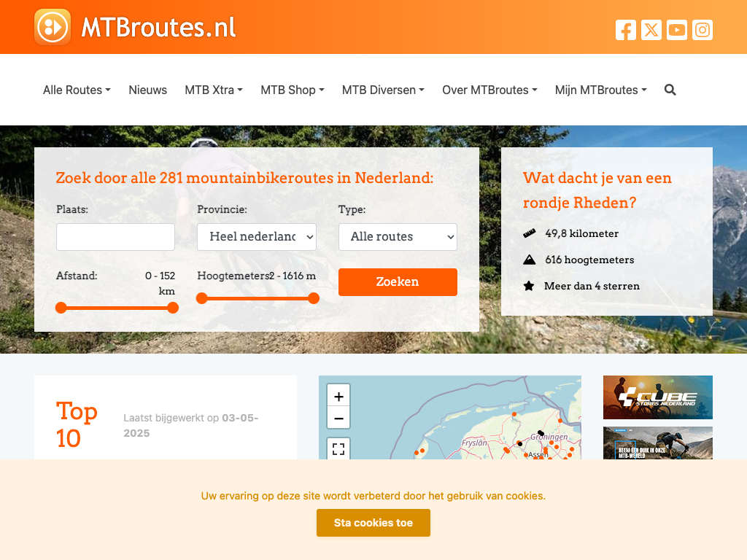Image resolution: width=747 pixels, height=560 pixels.
Task: Click the Laatst bijgewerkt op 03-05-2025 text
Action: (191, 425)
